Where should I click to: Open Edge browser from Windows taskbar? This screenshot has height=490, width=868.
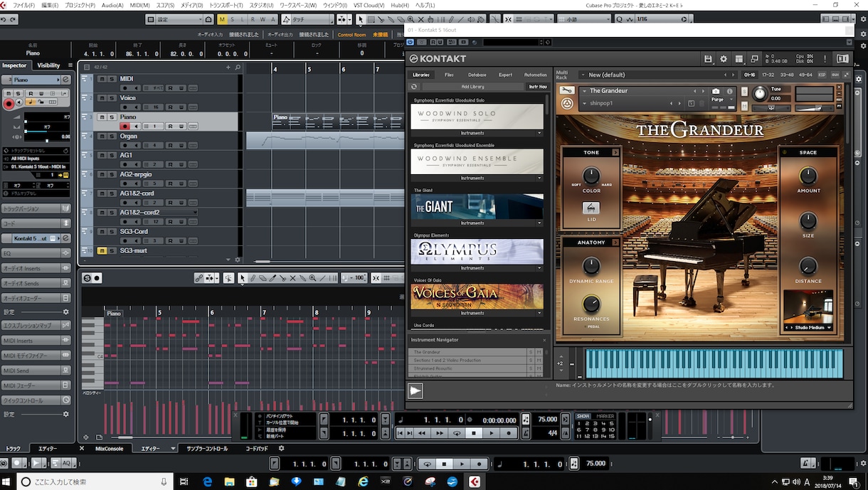click(207, 481)
